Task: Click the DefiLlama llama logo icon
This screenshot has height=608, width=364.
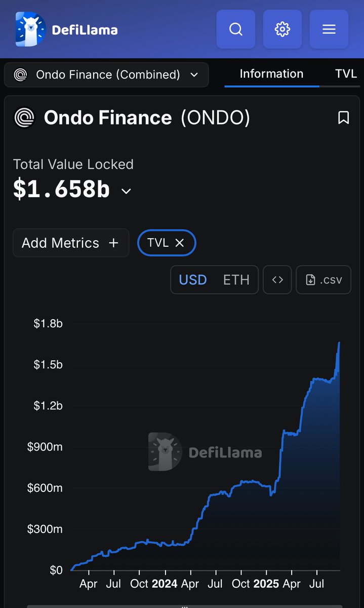Action: coord(30,29)
